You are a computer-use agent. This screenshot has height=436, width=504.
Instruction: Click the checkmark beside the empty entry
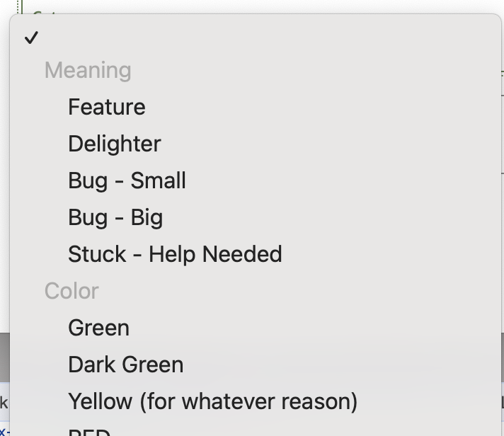tap(31, 38)
